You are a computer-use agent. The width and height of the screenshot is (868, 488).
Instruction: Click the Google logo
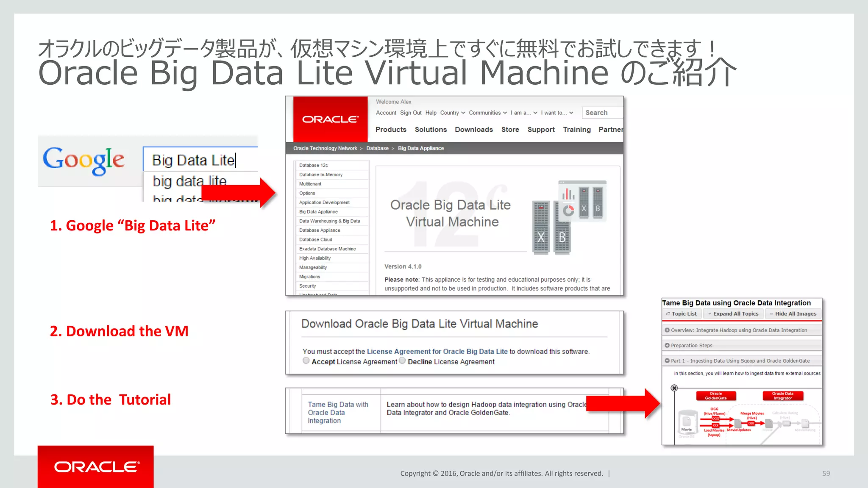pyautogui.click(x=83, y=161)
